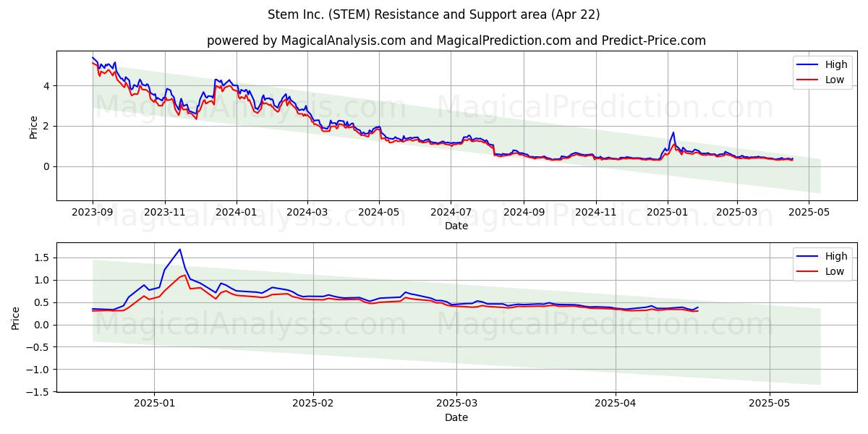Click the bottom chart y-axis value '−1.5'
The height and width of the screenshot is (434, 868).
point(38,391)
